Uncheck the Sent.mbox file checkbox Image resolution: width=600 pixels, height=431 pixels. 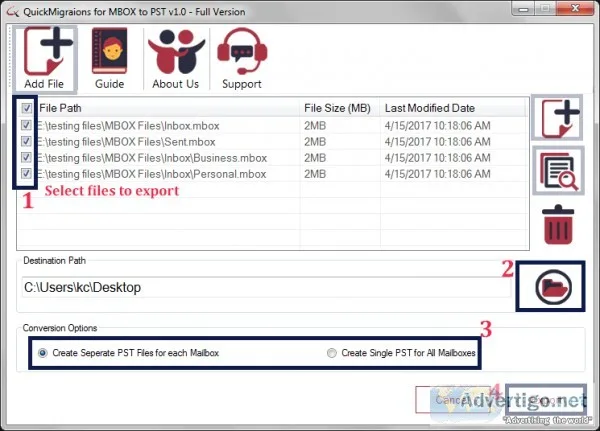pos(26,141)
